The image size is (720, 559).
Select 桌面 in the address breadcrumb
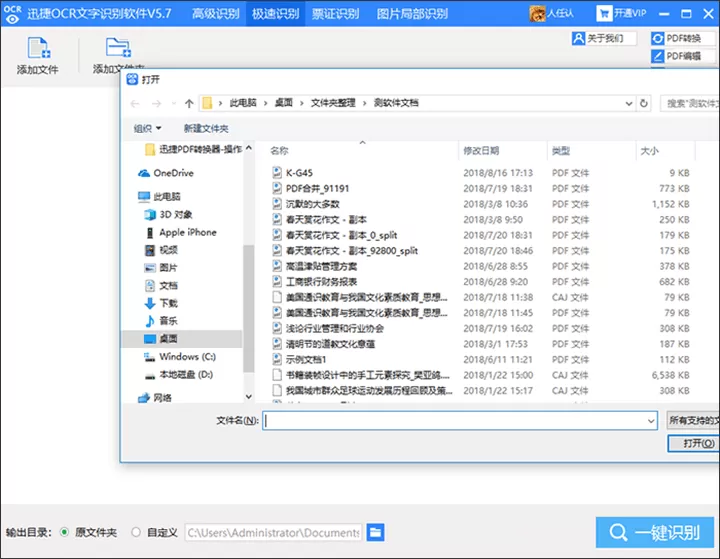click(x=283, y=103)
